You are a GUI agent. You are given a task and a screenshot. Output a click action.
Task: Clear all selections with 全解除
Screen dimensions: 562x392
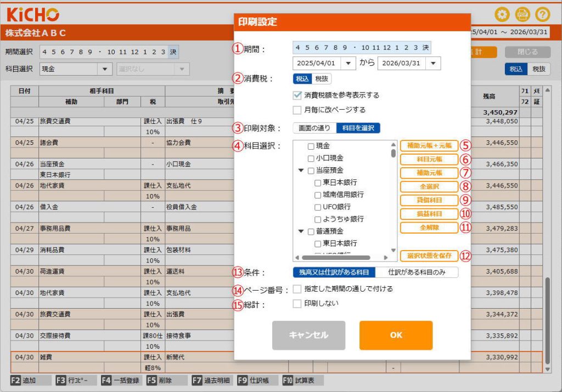click(x=429, y=228)
